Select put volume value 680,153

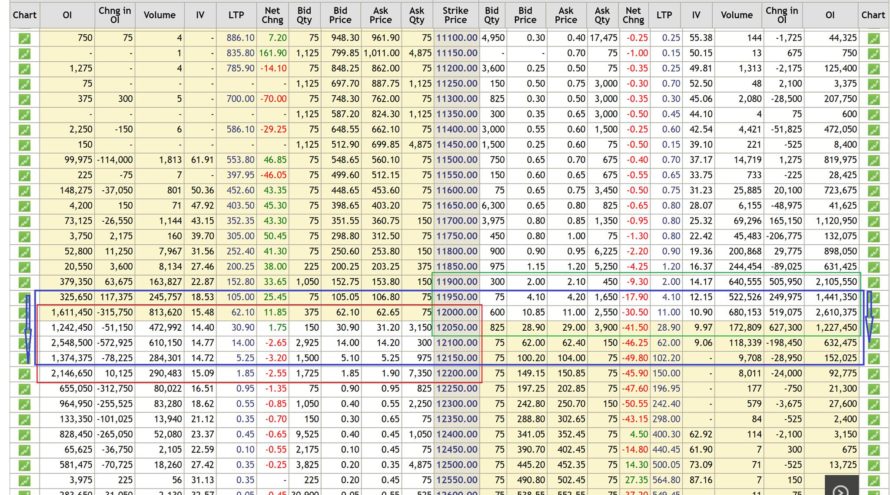click(x=745, y=312)
